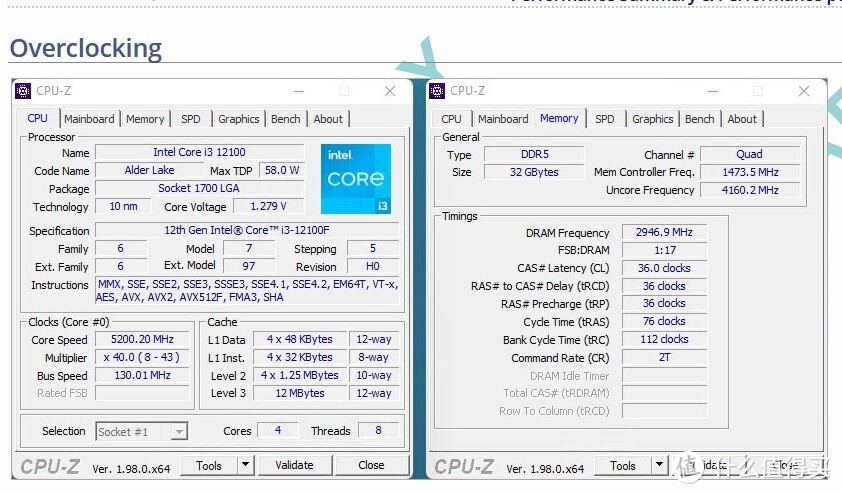The width and height of the screenshot is (842, 494).
Task: Expand Tools dropdown arrow in right CPU-Z window
Action: coord(659,466)
